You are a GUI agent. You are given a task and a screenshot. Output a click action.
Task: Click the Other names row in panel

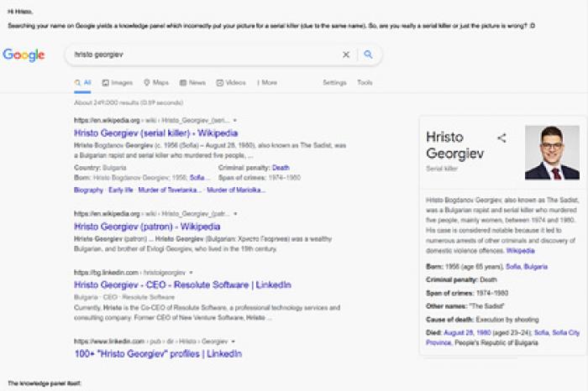click(x=465, y=306)
